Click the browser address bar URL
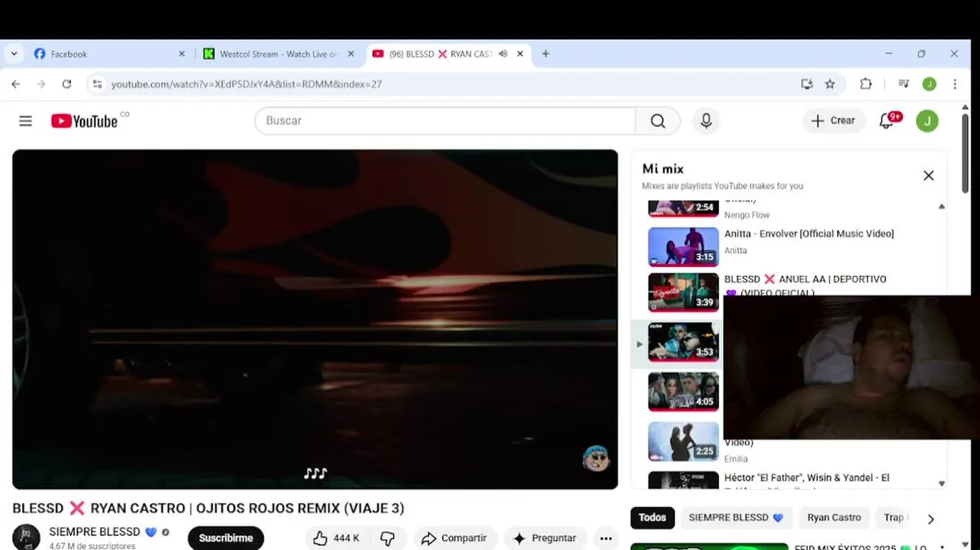 click(x=247, y=84)
